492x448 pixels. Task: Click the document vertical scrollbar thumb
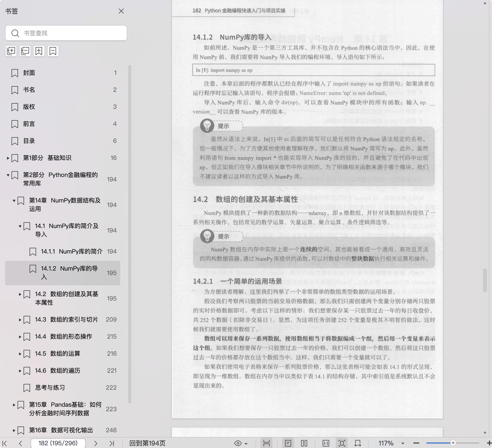coord(485,280)
